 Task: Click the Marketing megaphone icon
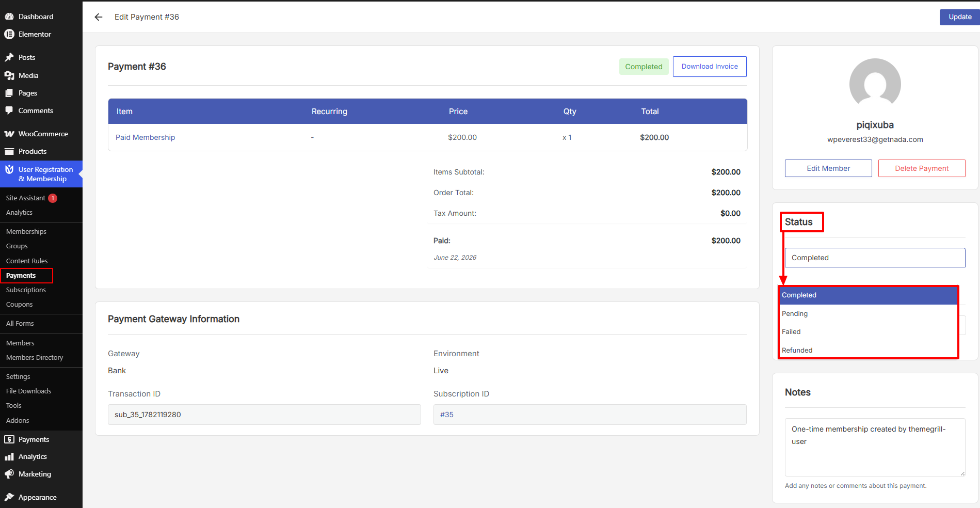point(9,474)
